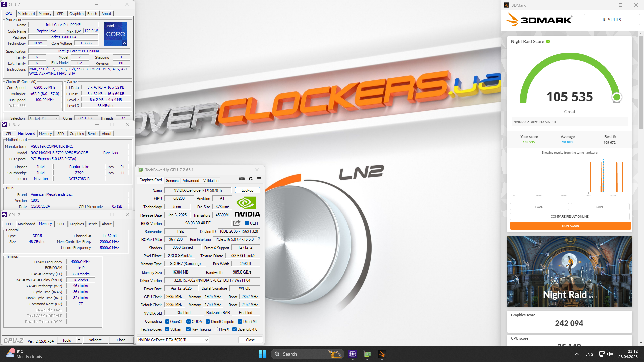The height and width of the screenshot is (362, 644).
Task: Click Intel Core i9 logo
Action: pyautogui.click(x=116, y=34)
